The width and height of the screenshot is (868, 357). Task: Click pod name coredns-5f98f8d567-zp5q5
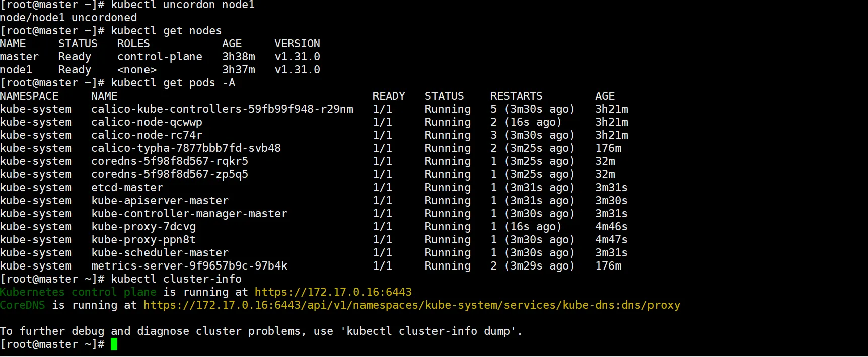[x=170, y=174]
